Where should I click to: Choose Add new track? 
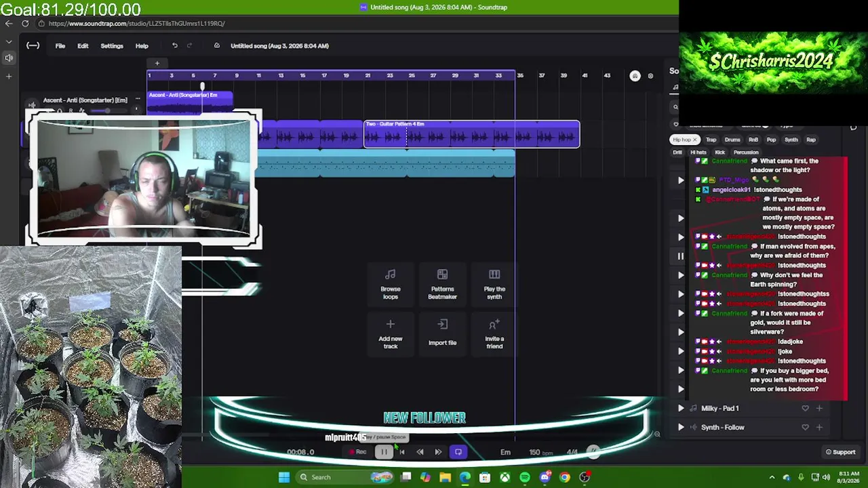390,333
